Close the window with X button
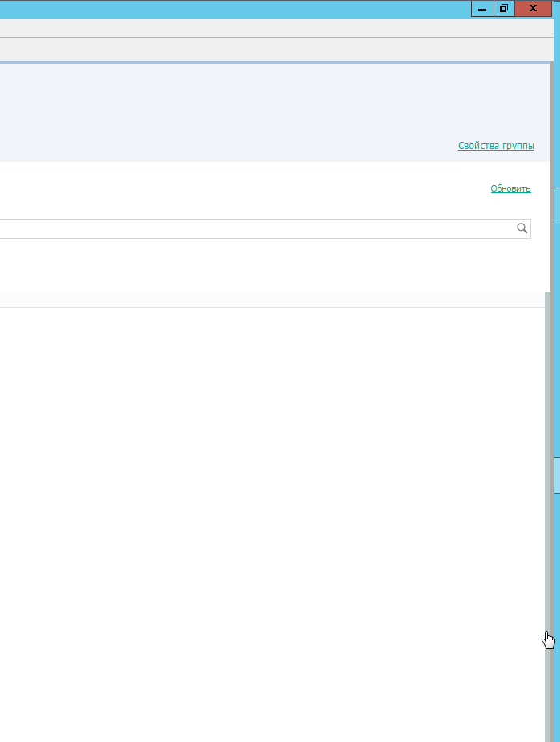 pos(533,9)
